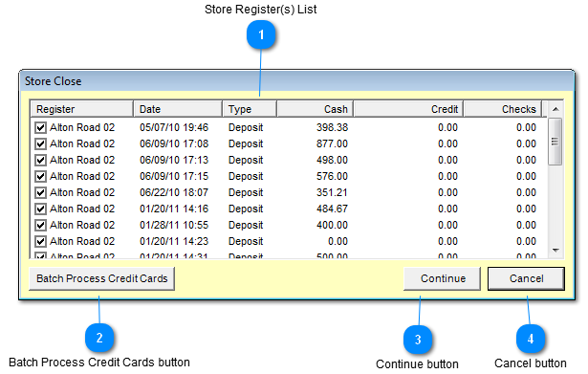Toggle checkbox for deposit dated 01/20/11 14:23
This screenshot has width=588, height=374.
coord(40,241)
